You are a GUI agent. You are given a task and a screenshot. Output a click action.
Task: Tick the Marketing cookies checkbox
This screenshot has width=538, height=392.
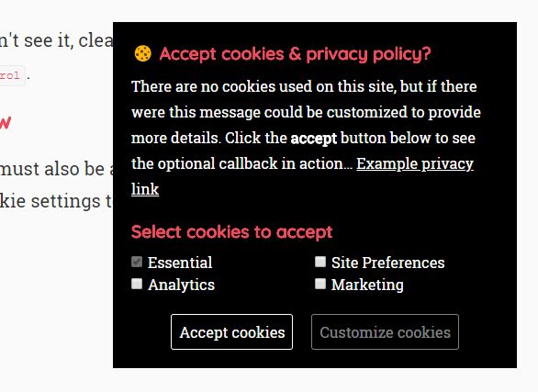click(320, 284)
